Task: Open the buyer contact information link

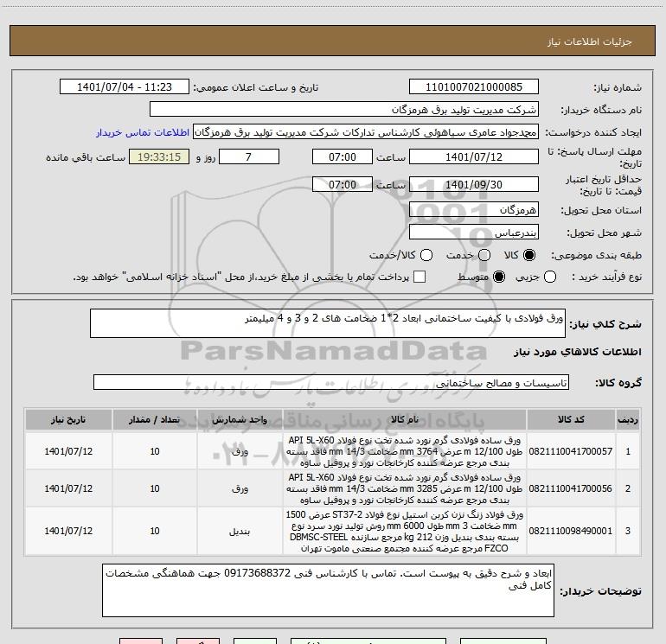Action: coord(143,132)
